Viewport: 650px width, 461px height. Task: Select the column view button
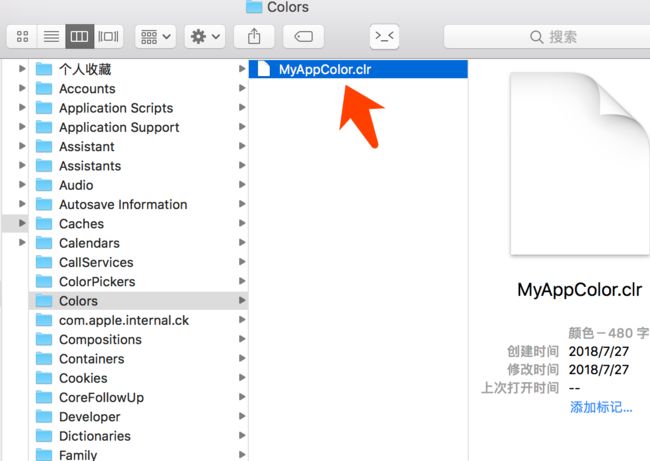tap(80, 36)
